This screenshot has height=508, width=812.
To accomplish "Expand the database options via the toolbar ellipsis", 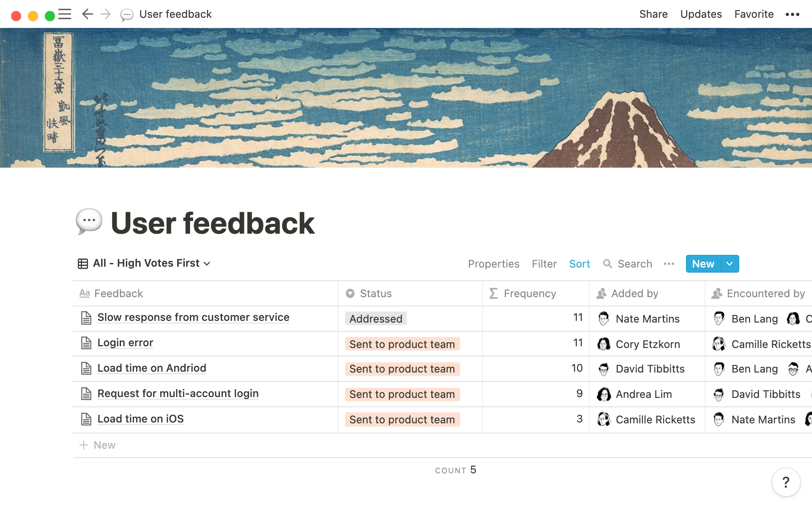I will (669, 264).
